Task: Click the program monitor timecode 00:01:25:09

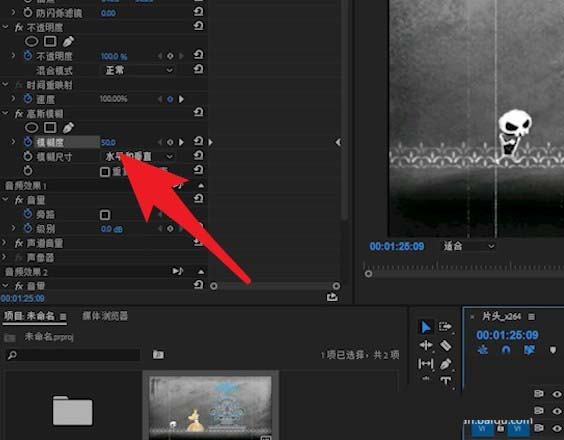Action: [397, 246]
